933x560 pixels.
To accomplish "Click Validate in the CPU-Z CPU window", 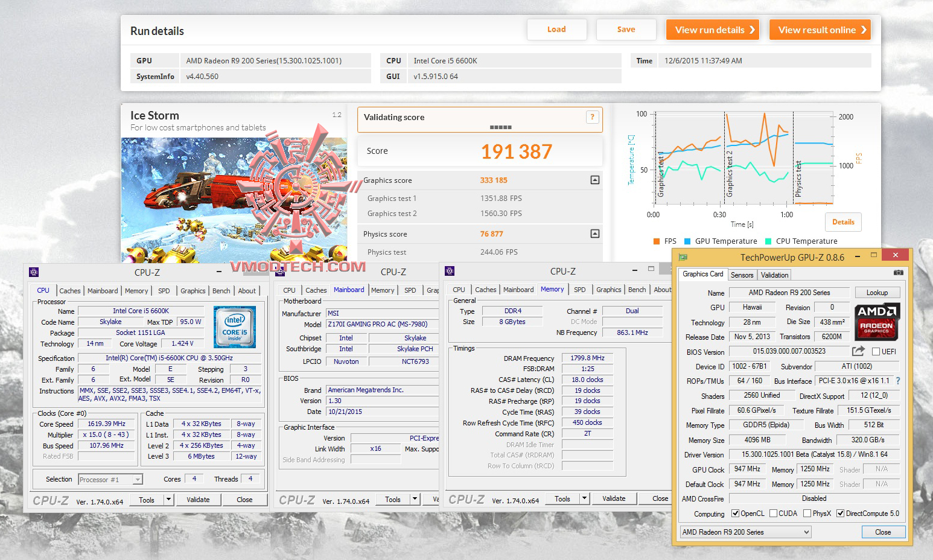I will (198, 500).
